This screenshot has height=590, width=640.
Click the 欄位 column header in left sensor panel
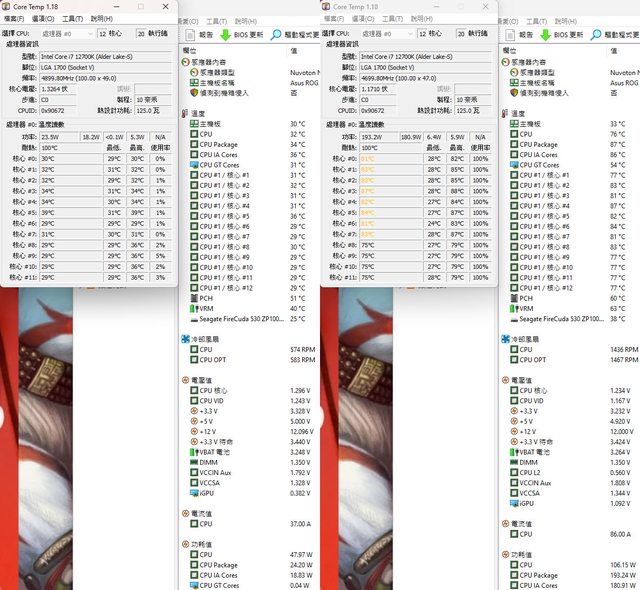(190, 50)
